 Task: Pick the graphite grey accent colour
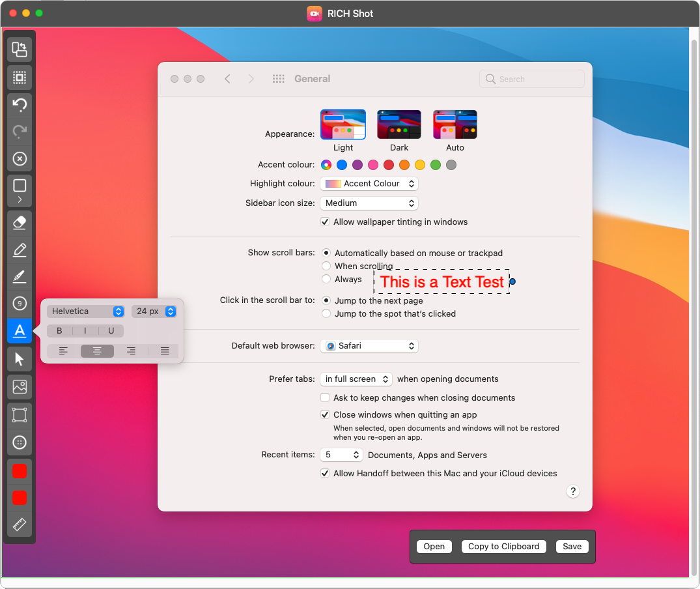click(451, 165)
